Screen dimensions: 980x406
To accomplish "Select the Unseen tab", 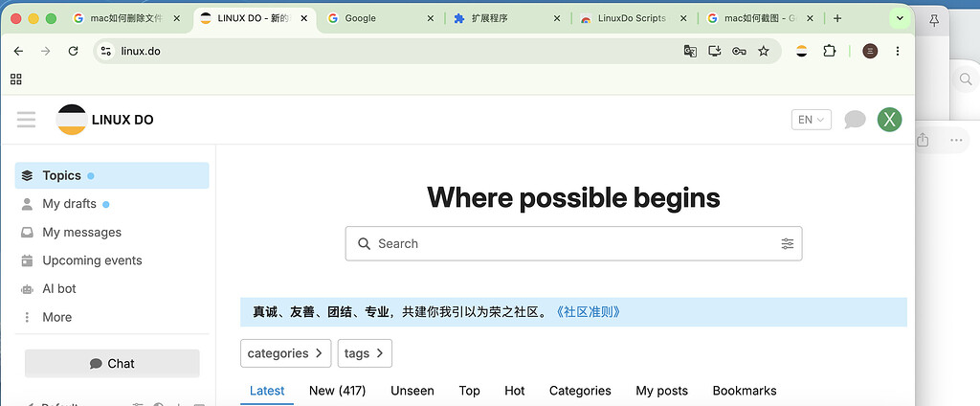I will 412,391.
